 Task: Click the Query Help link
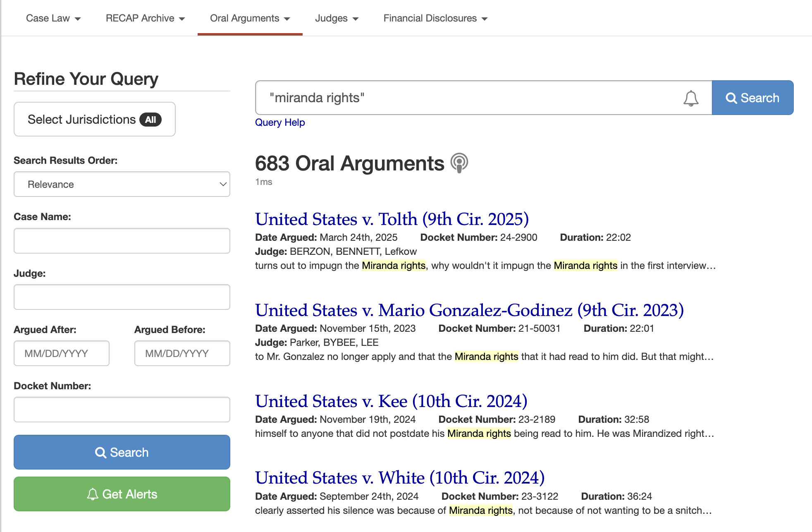tap(280, 122)
